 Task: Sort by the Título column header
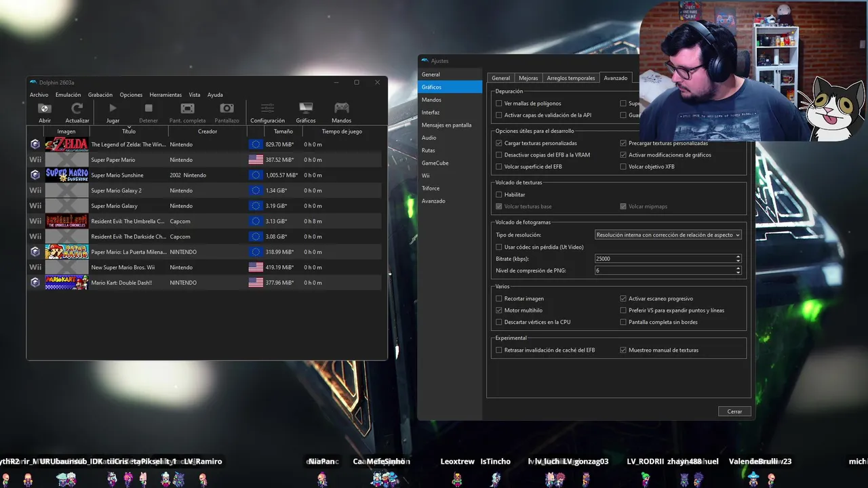[129, 131]
